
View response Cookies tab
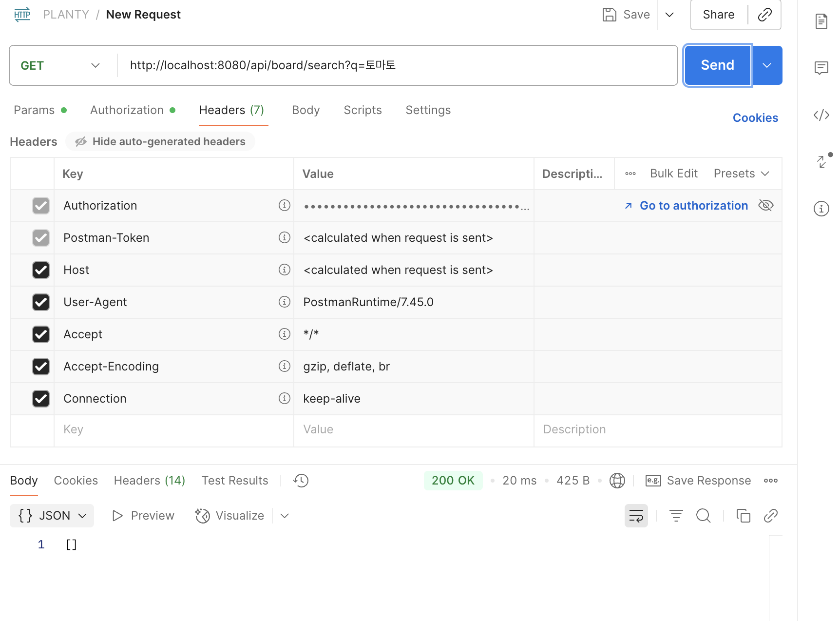tap(76, 481)
